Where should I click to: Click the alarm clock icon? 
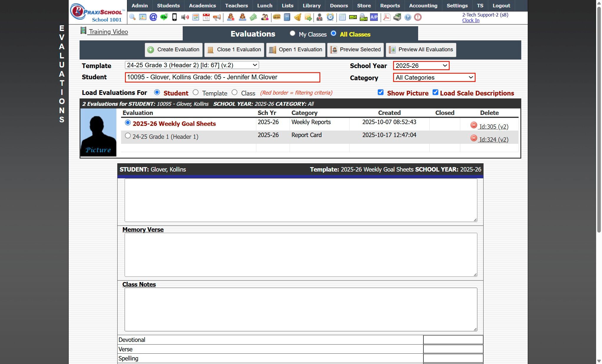[330, 17]
